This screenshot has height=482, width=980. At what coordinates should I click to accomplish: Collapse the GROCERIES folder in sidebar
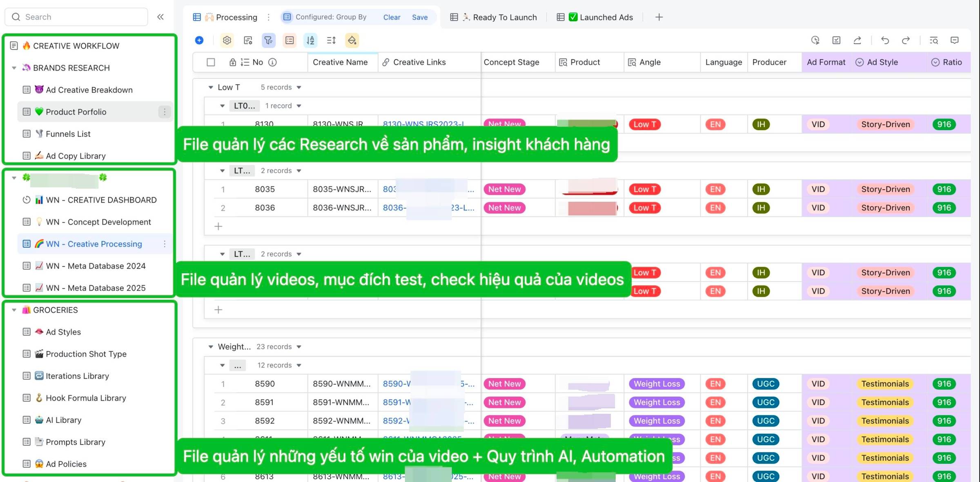point(14,310)
